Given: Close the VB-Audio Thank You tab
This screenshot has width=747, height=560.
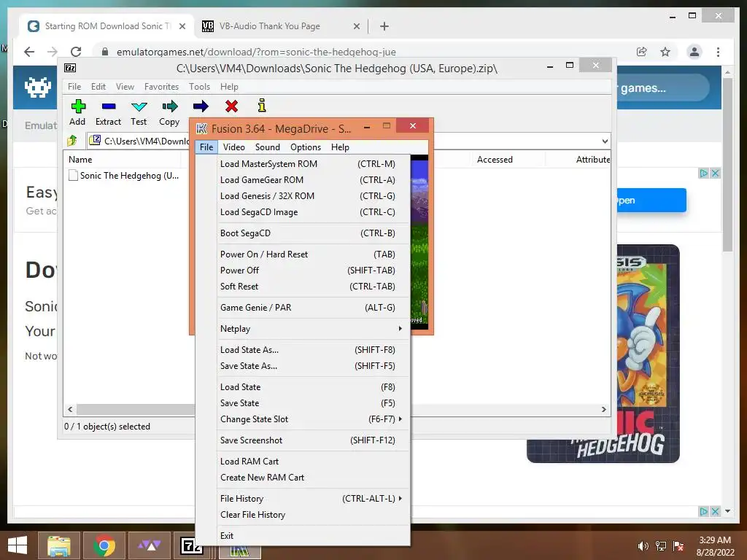Looking at the screenshot, I should pos(356,26).
